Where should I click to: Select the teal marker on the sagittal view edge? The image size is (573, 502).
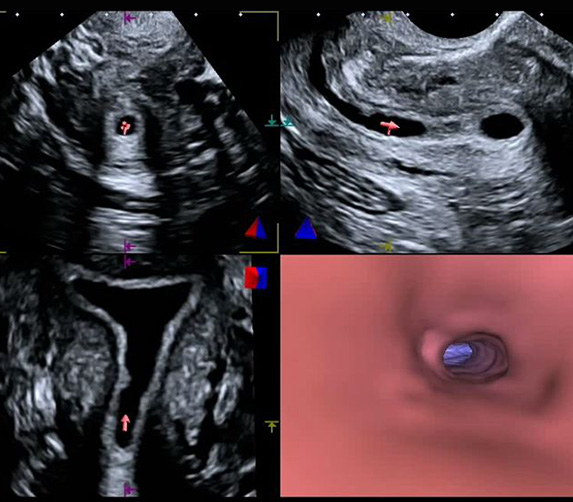pyautogui.click(x=288, y=122)
